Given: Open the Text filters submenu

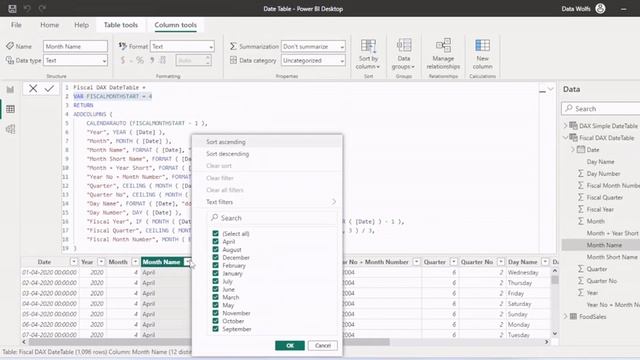Looking at the screenshot, I should click(267, 202).
